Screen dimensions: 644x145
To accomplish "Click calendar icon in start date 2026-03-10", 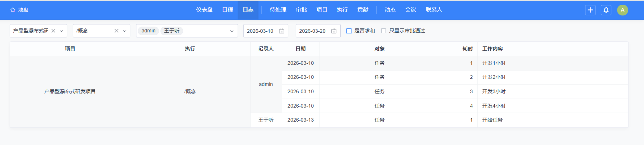I will 281,31.
